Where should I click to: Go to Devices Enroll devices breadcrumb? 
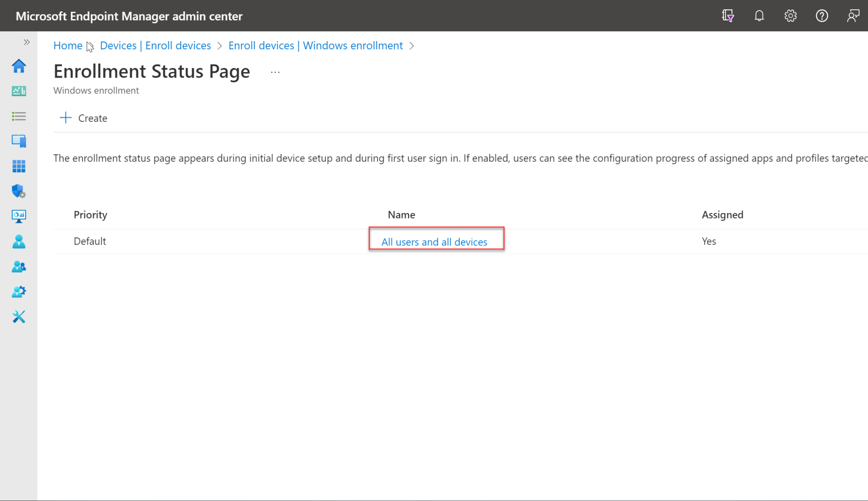point(155,45)
